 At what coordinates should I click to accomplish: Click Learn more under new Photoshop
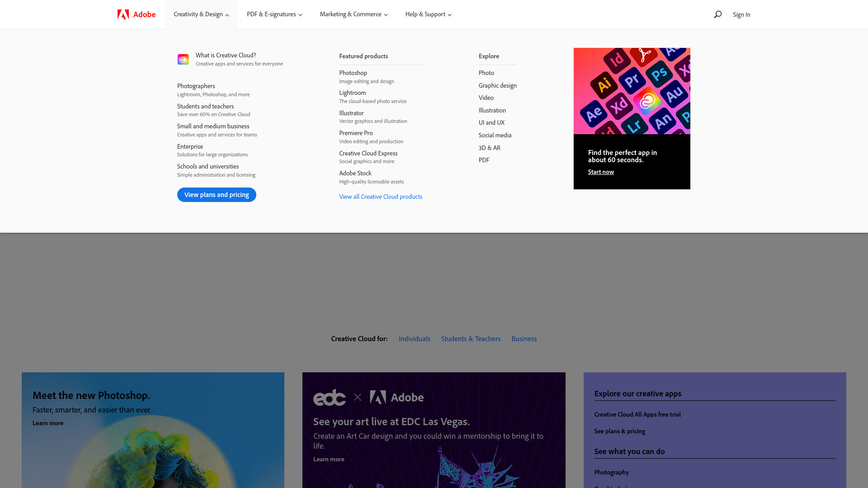pos(48,423)
